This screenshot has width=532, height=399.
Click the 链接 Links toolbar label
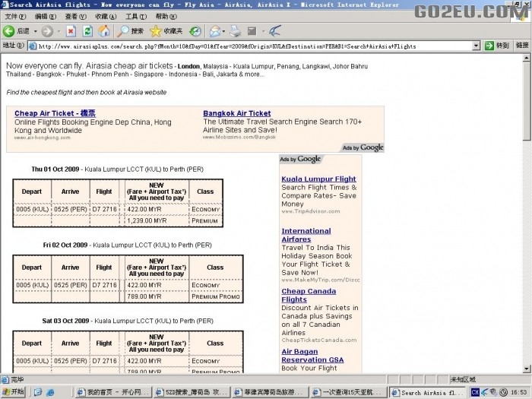tap(522, 45)
